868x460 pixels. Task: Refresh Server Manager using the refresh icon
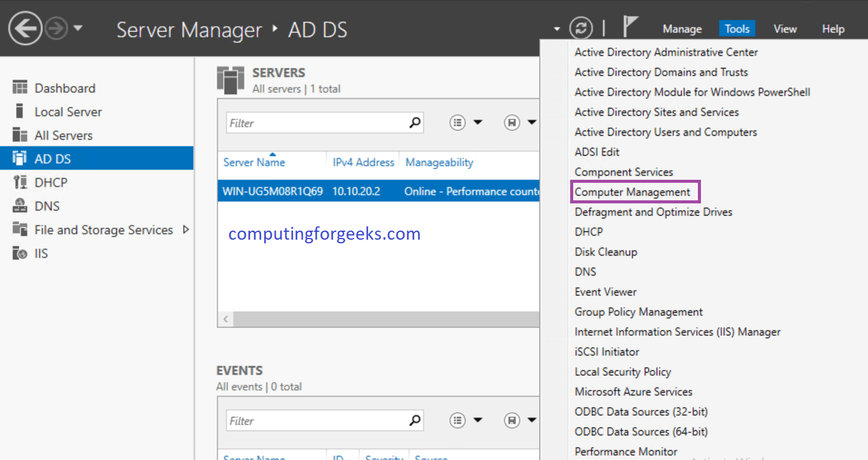(581, 28)
